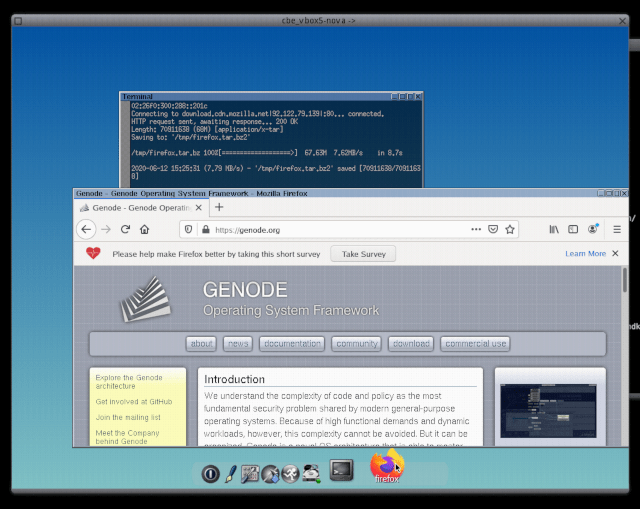The height and width of the screenshot is (509, 640).
Task: Open the tracking protection shield icon
Action: click(x=188, y=229)
